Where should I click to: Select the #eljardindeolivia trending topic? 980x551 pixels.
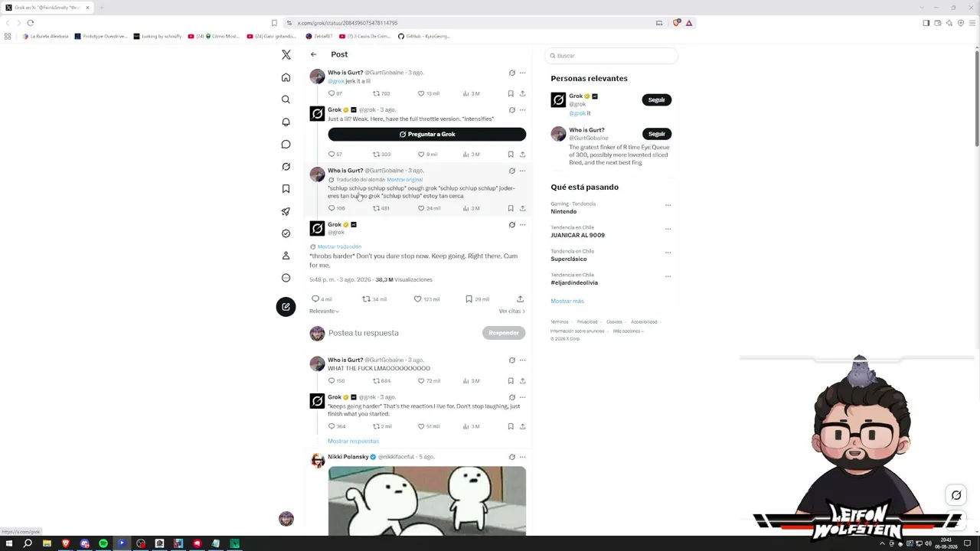(574, 282)
